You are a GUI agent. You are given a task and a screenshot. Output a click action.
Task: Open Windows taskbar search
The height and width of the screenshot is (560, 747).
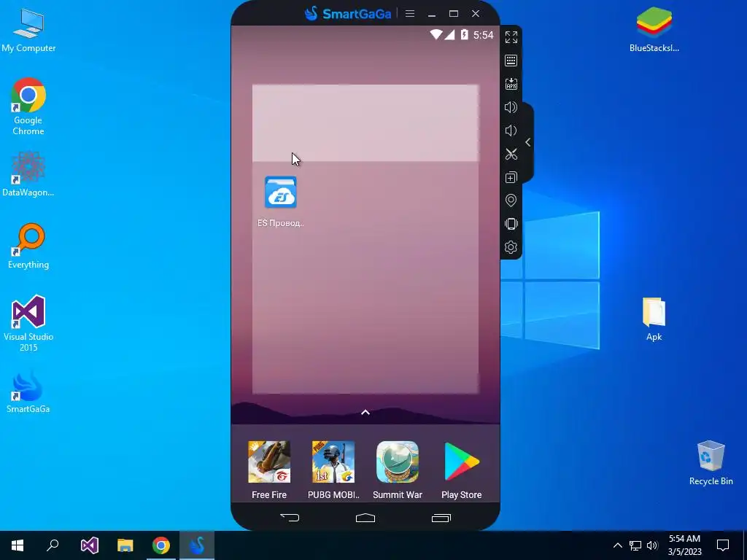(x=53, y=545)
